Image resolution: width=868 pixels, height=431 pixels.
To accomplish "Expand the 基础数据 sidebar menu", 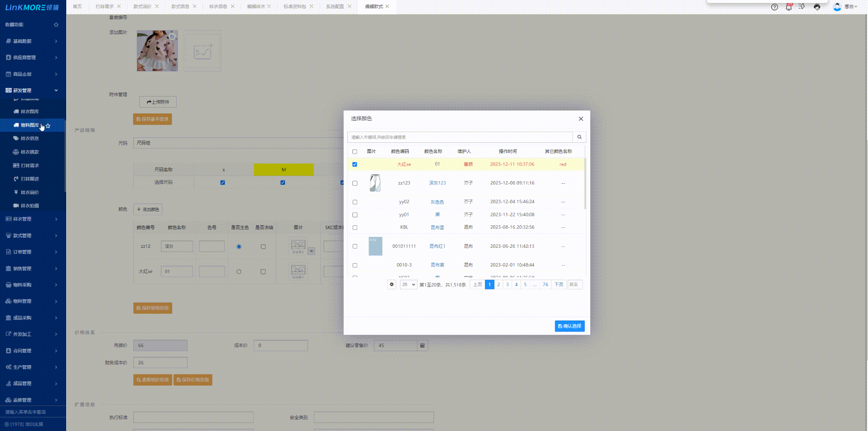I will click(32, 41).
